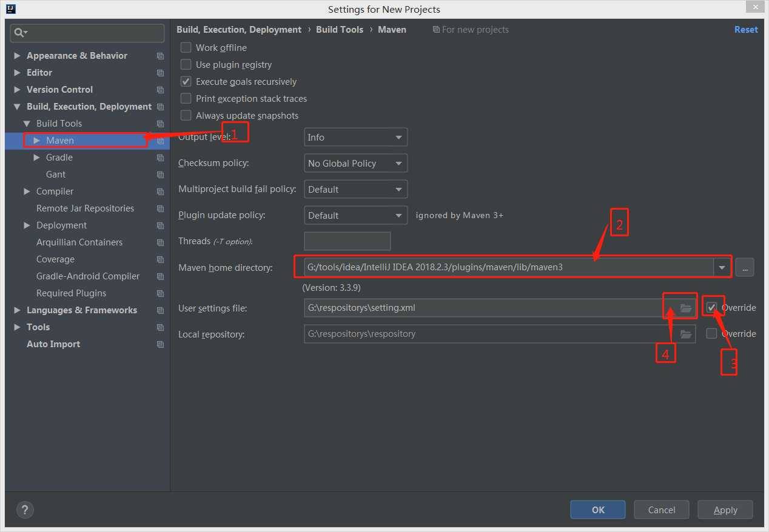
Task: Select Gradle-Android Compiler in tree
Action: pos(88,276)
